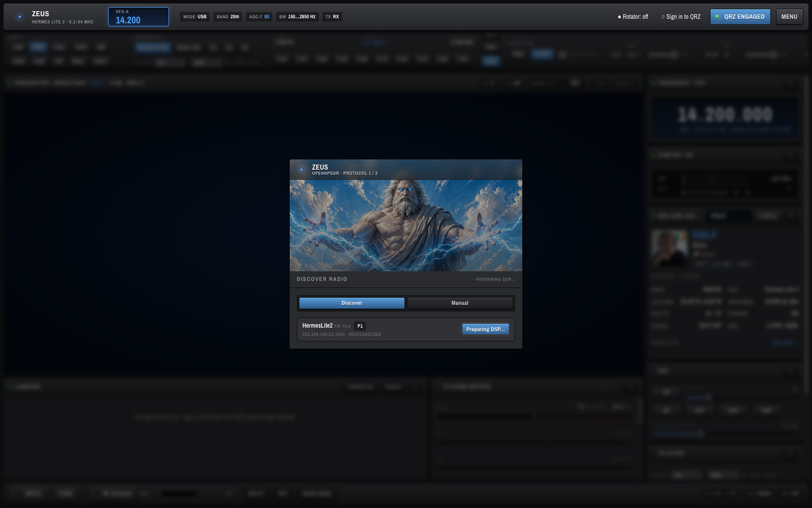
Task: Click the operator photo in the QRZ panel
Action: pos(669,248)
